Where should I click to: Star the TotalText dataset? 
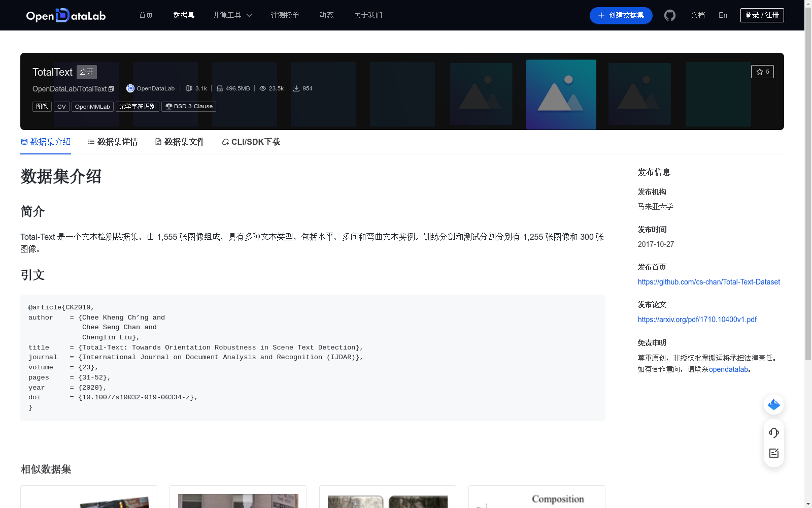point(762,72)
